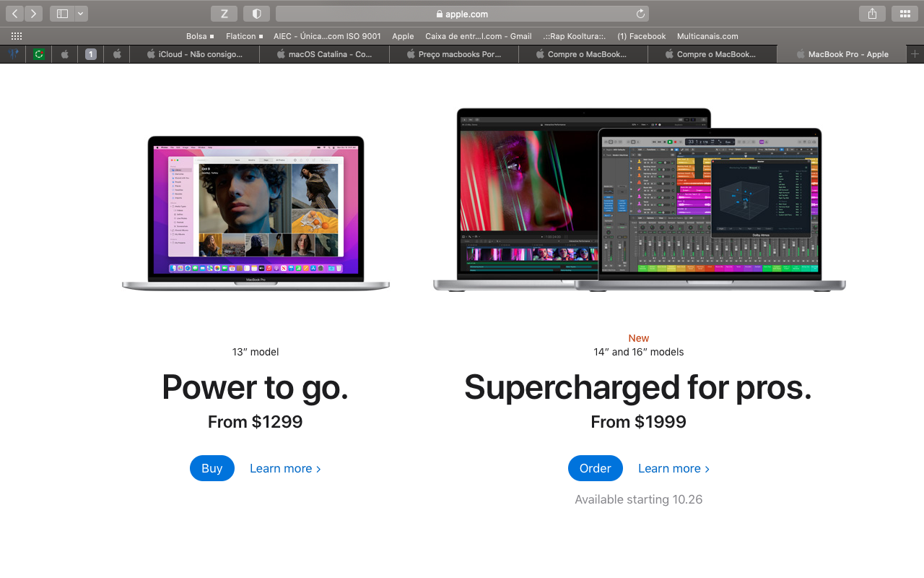Open the Bolsa bookmarks folder

200,36
